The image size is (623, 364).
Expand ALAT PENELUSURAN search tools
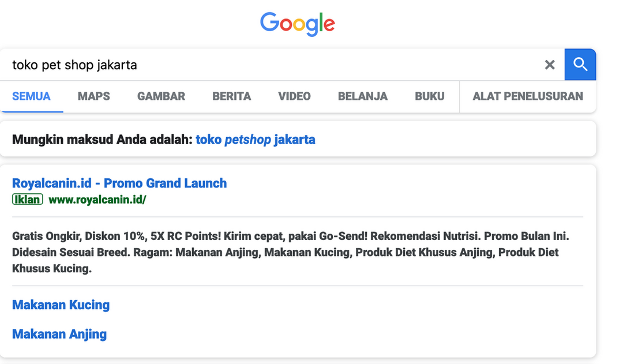point(527,96)
